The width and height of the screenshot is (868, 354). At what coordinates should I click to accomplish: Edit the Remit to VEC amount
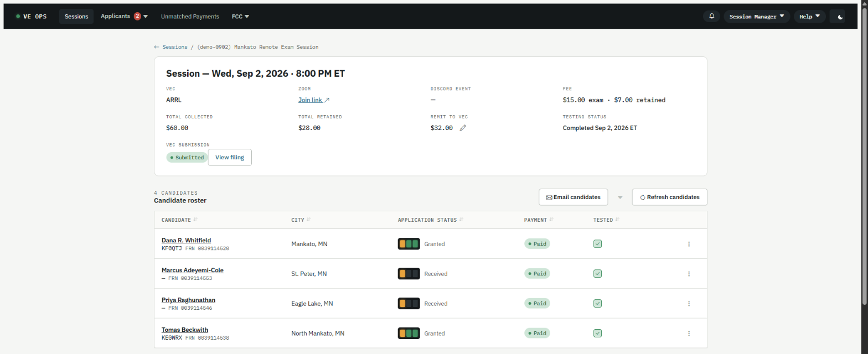coord(463,128)
